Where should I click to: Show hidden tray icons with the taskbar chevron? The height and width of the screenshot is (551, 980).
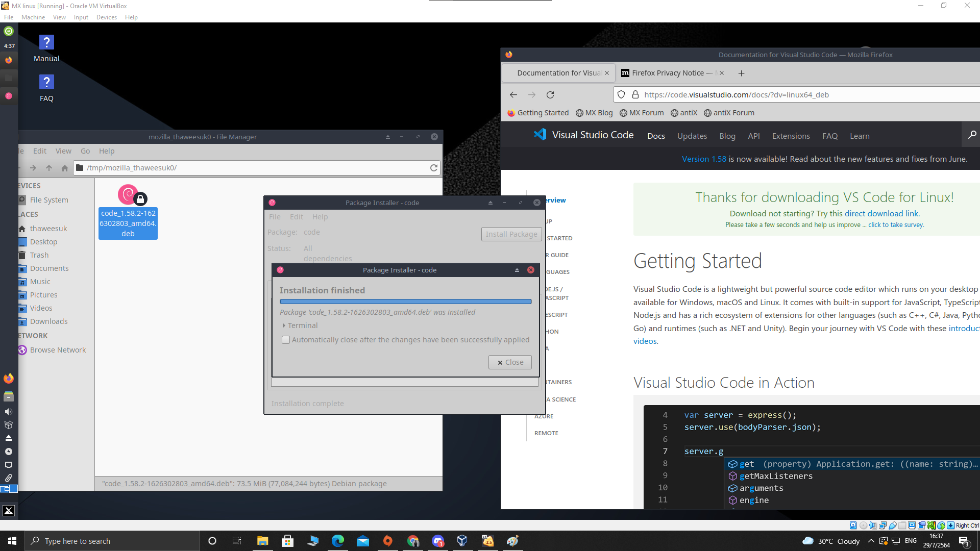click(871, 541)
